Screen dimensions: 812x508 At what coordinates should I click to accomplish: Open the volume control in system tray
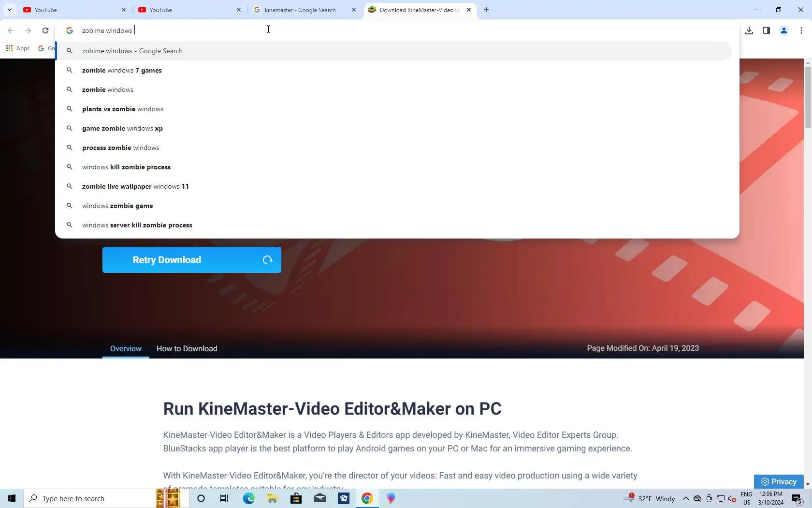pos(732,498)
